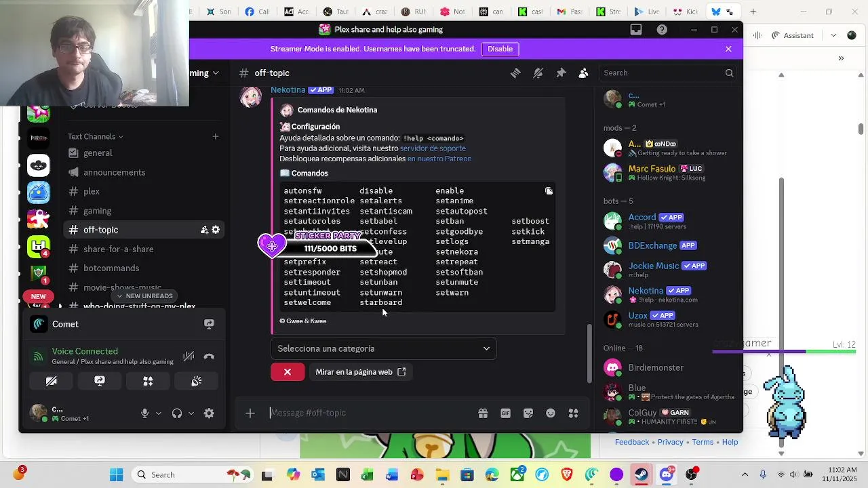Jump to New Unreads pill

[144, 296]
